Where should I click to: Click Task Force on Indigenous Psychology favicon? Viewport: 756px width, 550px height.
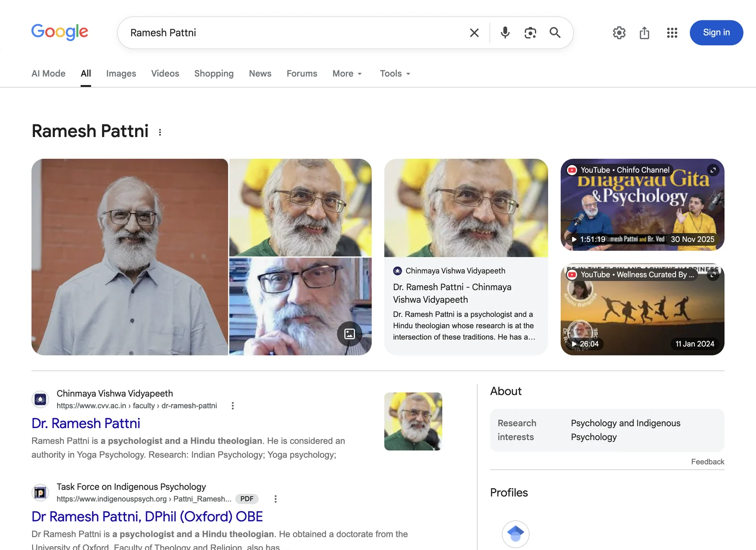pyautogui.click(x=41, y=493)
